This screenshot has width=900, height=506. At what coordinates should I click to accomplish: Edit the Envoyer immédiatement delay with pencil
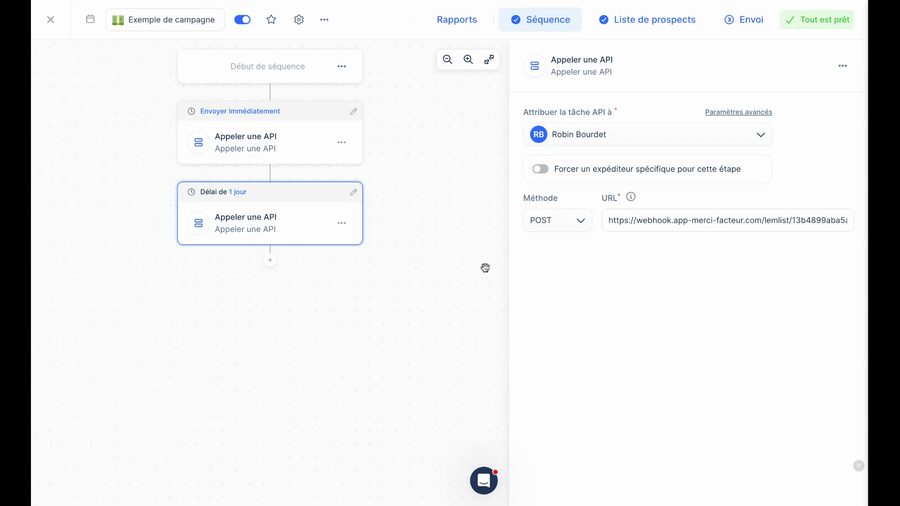tap(353, 111)
